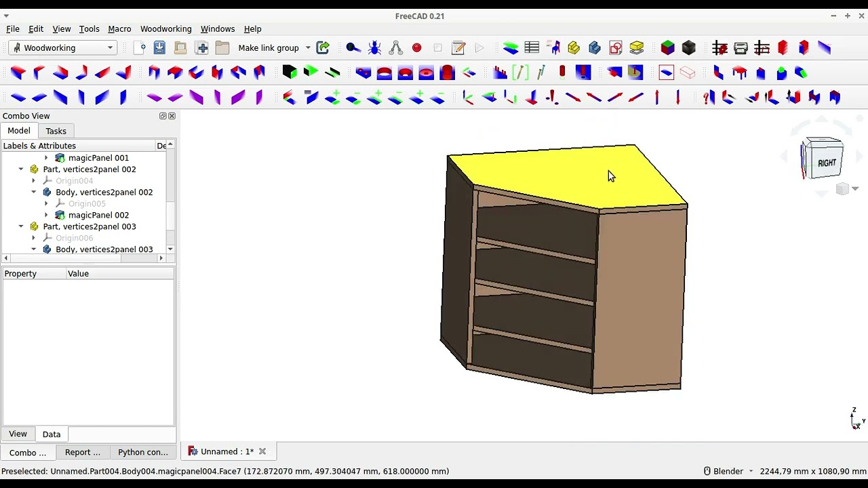Click the Labels & Attributes column header
868x488 pixels.
(x=78, y=146)
